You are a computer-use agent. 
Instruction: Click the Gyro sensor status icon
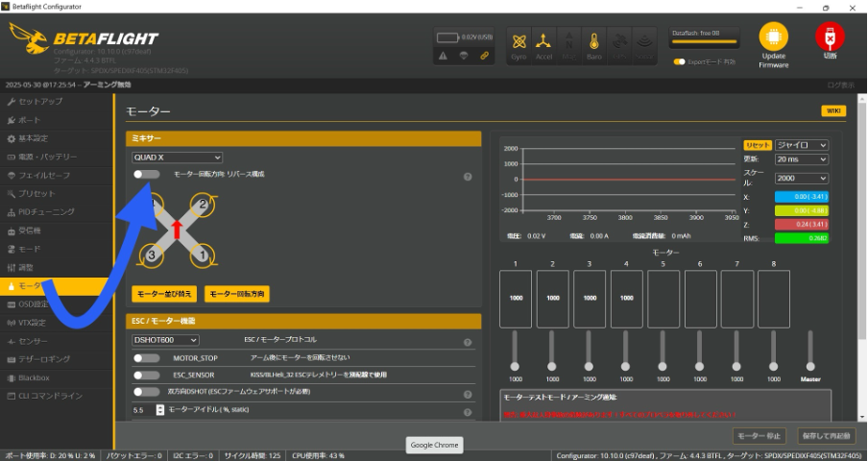point(519,43)
